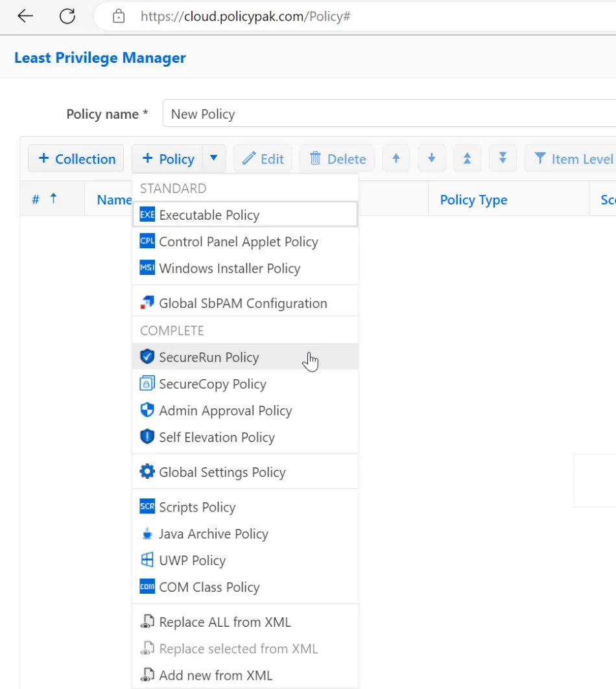Select Global SbPAM Configuration
This screenshot has width=616, height=689.
click(243, 303)
